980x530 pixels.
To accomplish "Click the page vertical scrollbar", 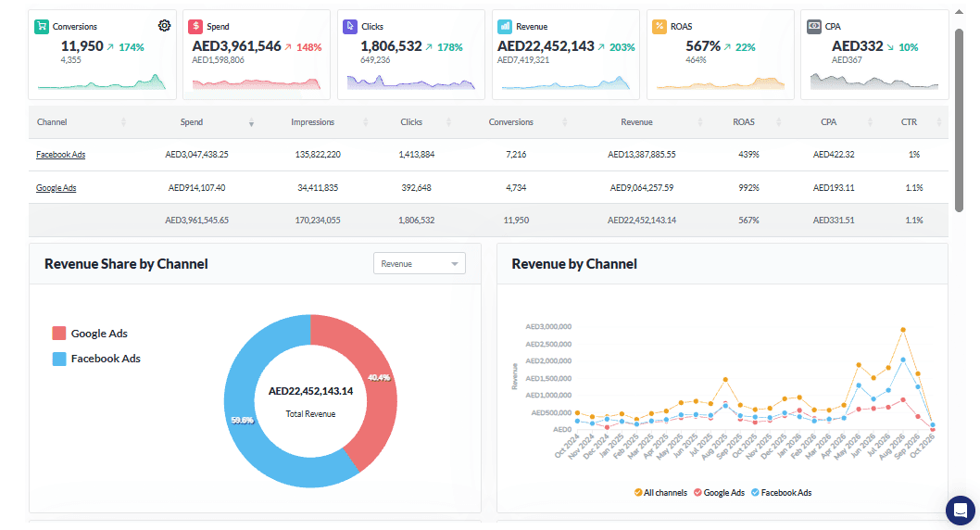I will tap(959, 120).
